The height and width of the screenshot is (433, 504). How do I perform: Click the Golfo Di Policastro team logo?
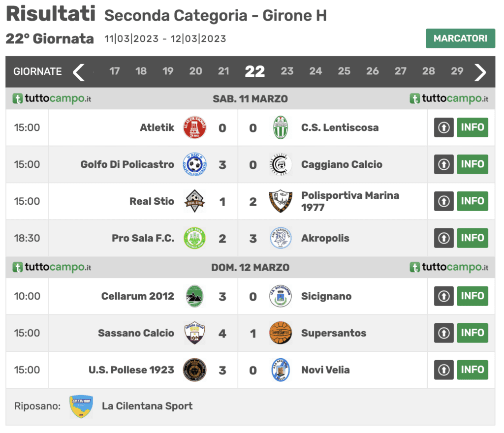point(194,164)
